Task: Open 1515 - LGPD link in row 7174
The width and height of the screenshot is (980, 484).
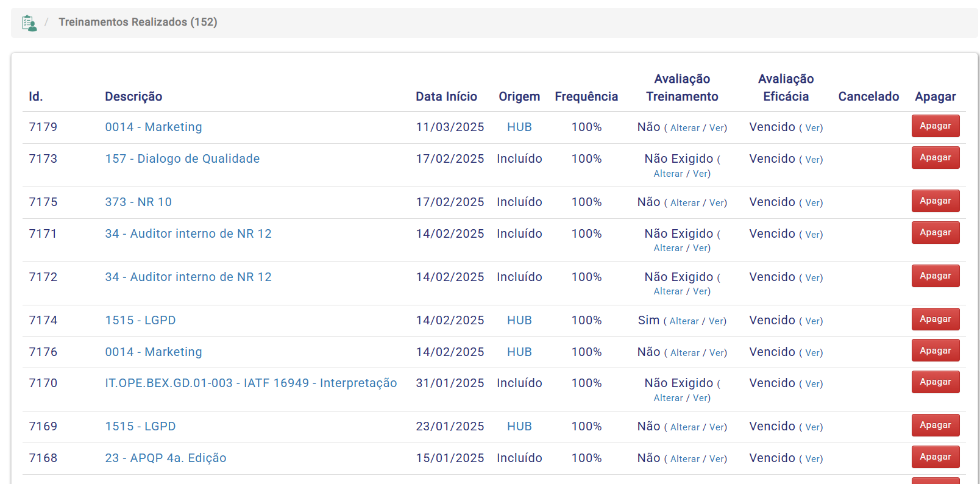Action: [x=140, y=320]
